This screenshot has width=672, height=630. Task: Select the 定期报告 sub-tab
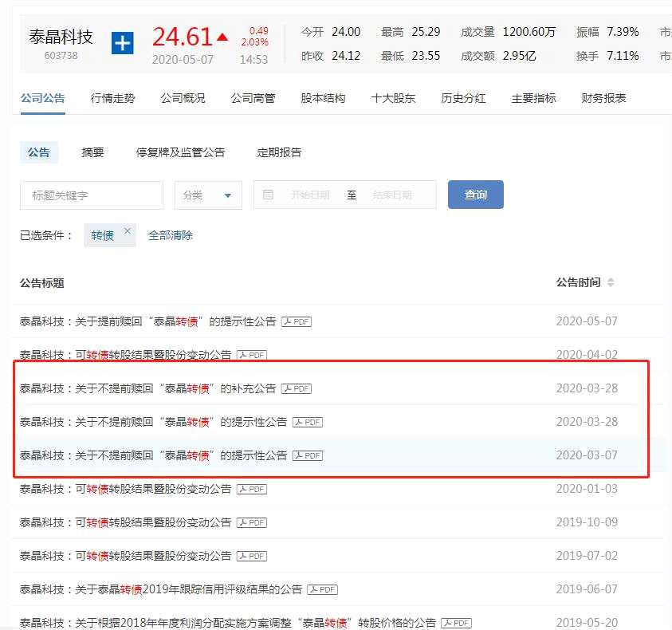coord(279,152)
